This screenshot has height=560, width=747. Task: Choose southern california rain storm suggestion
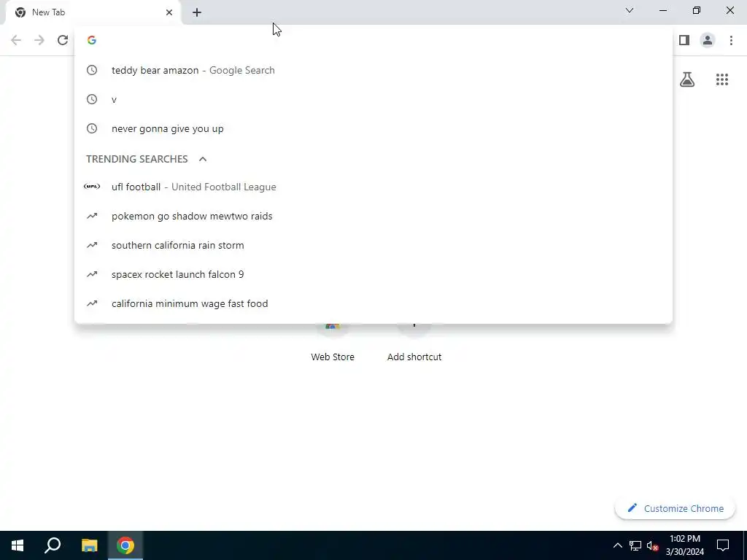(x=373, y=245)
